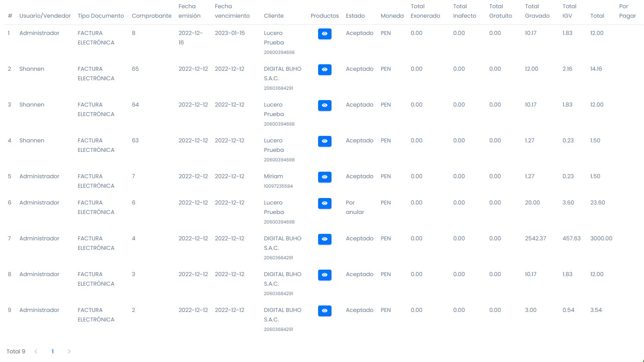Show products for comprobante 64 row
644x362 pixels.
point(325,105)
